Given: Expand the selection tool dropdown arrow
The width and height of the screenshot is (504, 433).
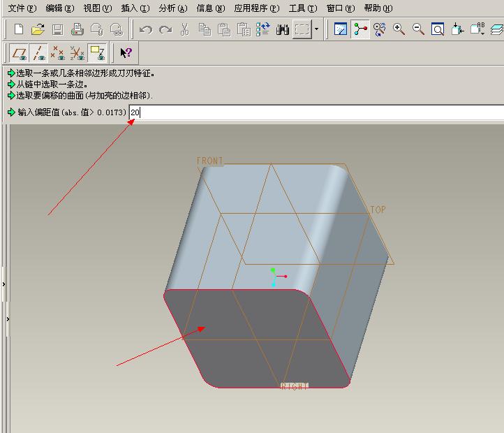Looking at the screenshot, I should click(317, 29).
